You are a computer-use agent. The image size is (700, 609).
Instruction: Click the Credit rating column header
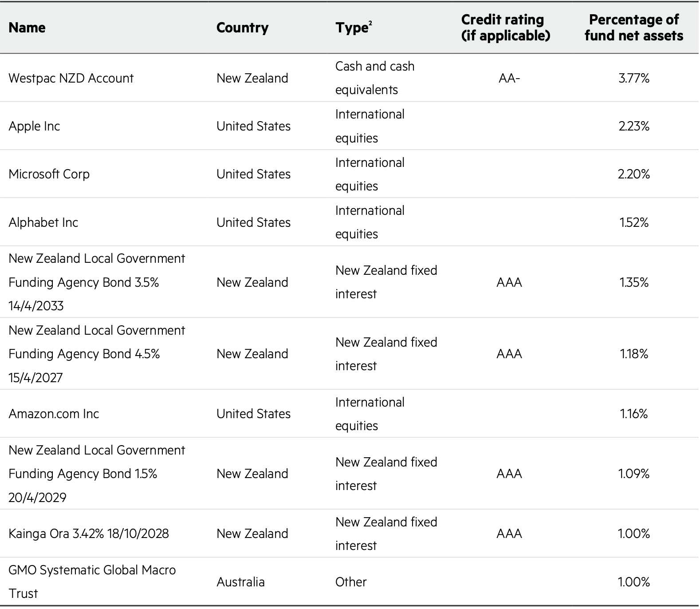click(505, 28)
